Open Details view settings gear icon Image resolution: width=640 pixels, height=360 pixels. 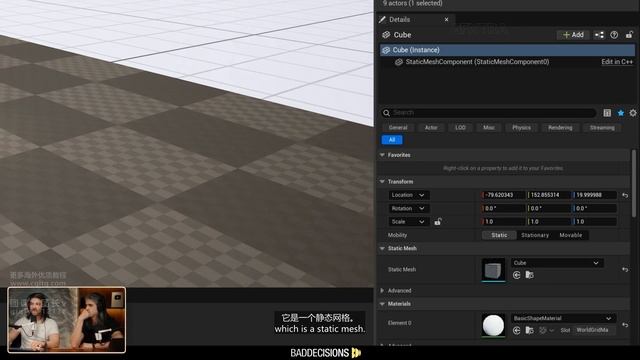click(633, 113)
